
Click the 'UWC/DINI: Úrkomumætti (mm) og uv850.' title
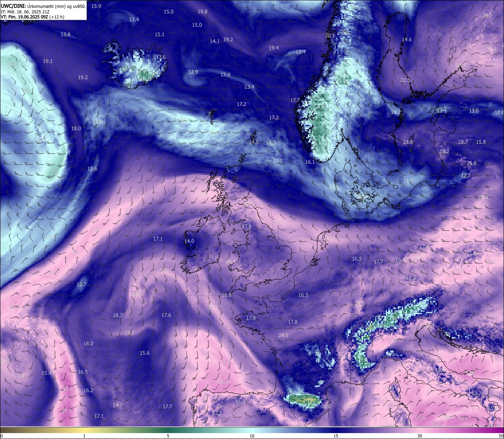(x=43, y=6)
